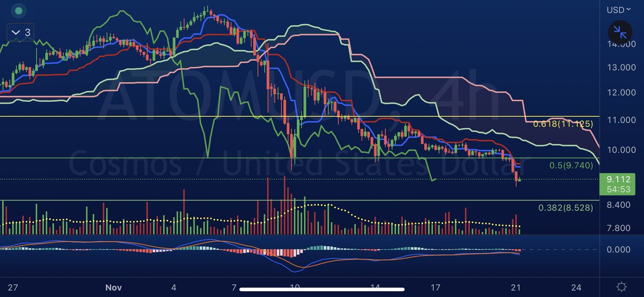This screenshot has height=297, width=644.
Task: Open chart settings gear icon
Action: [621, 286]
